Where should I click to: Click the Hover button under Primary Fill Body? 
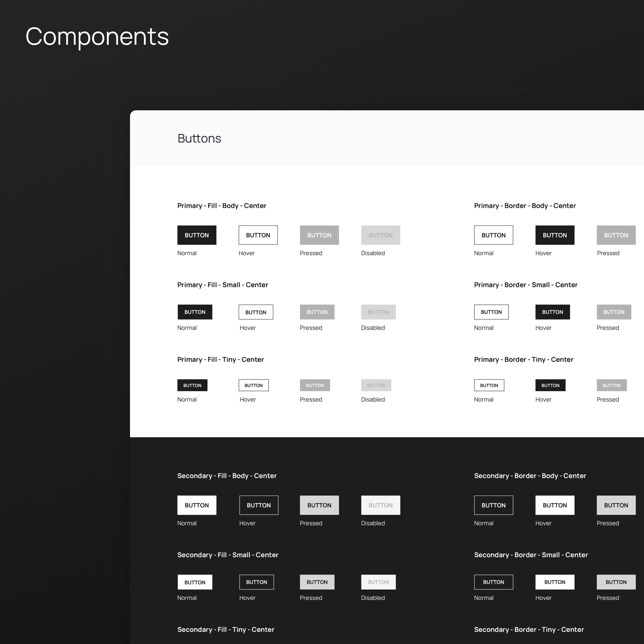(x=258, y=235)
